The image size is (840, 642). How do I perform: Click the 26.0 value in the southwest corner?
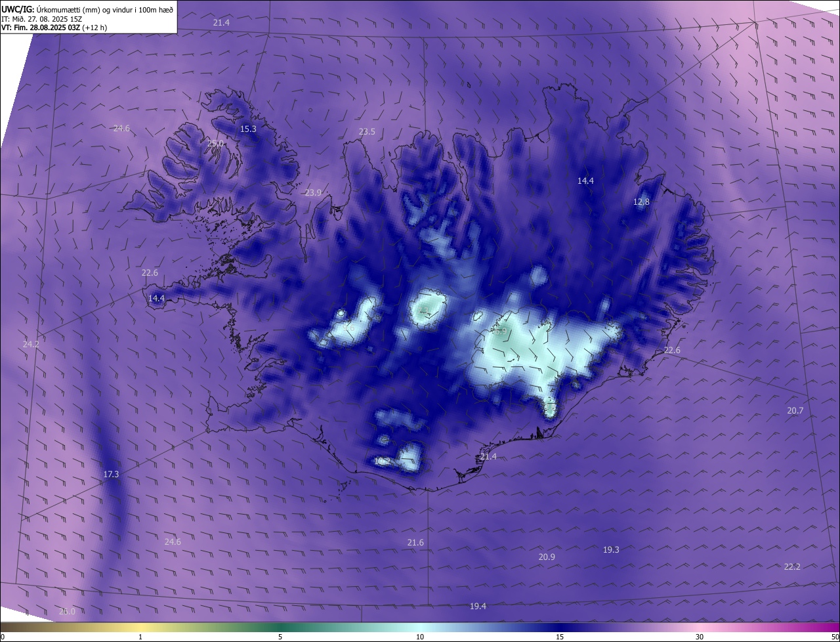pyautogui.click(x=67, y=612)
